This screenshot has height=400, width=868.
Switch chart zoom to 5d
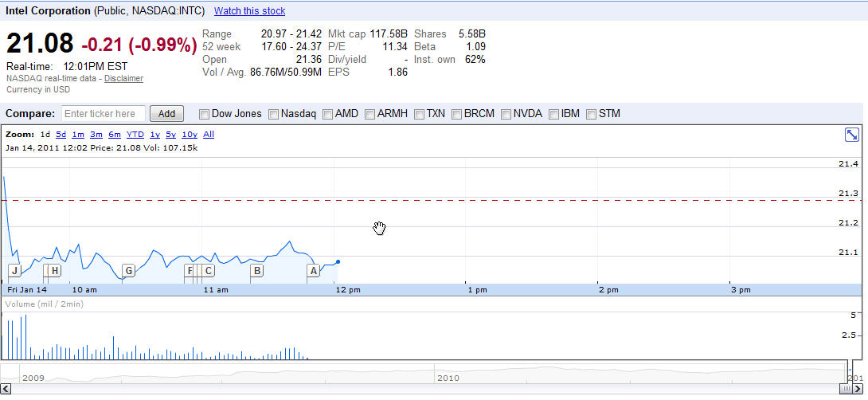pos(61,135)
